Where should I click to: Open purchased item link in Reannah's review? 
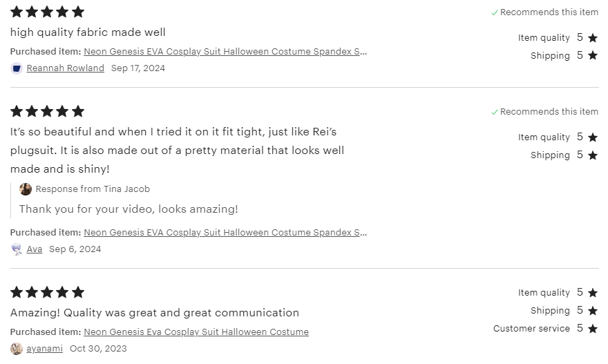[x=225, y=52]
